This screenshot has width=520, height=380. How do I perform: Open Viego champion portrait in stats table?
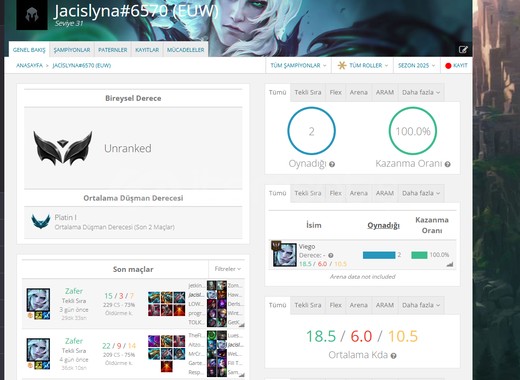284,254
